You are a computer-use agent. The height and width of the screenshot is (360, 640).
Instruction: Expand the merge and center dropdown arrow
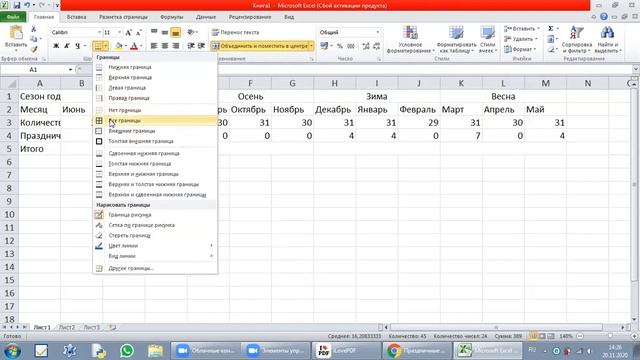pos(311,46)
